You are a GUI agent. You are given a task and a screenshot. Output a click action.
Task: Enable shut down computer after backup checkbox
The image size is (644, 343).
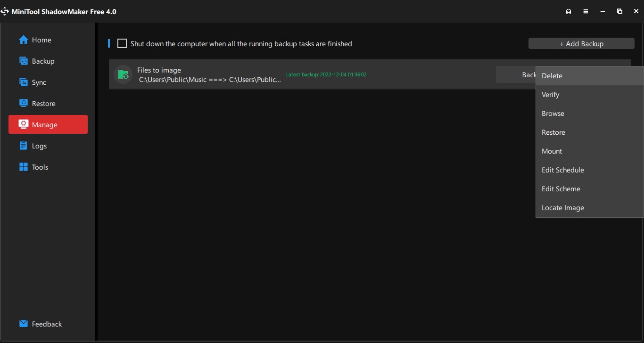point(122,44)
